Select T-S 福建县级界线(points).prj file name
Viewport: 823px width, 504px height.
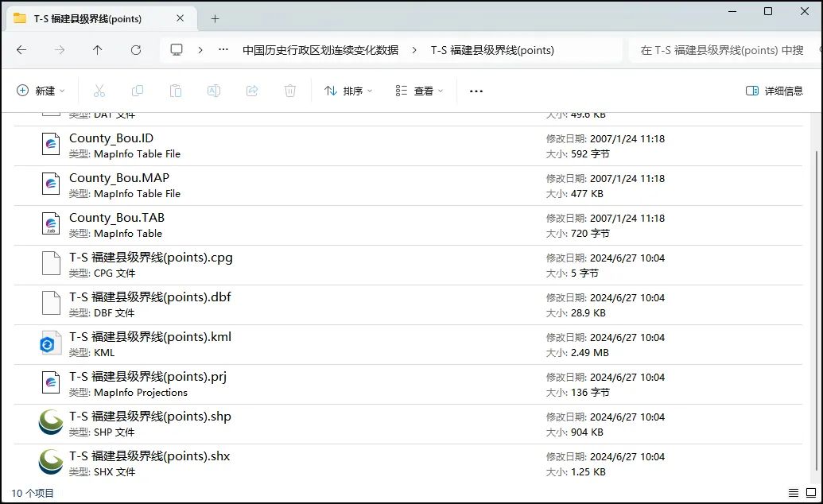coord(147,377)
